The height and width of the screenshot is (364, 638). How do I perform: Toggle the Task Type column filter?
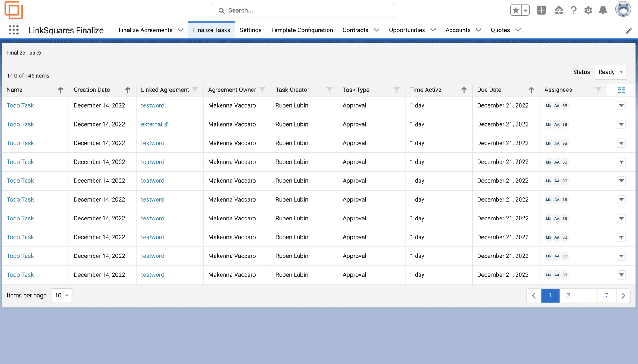pyautogui.click(x=396, y=90)
